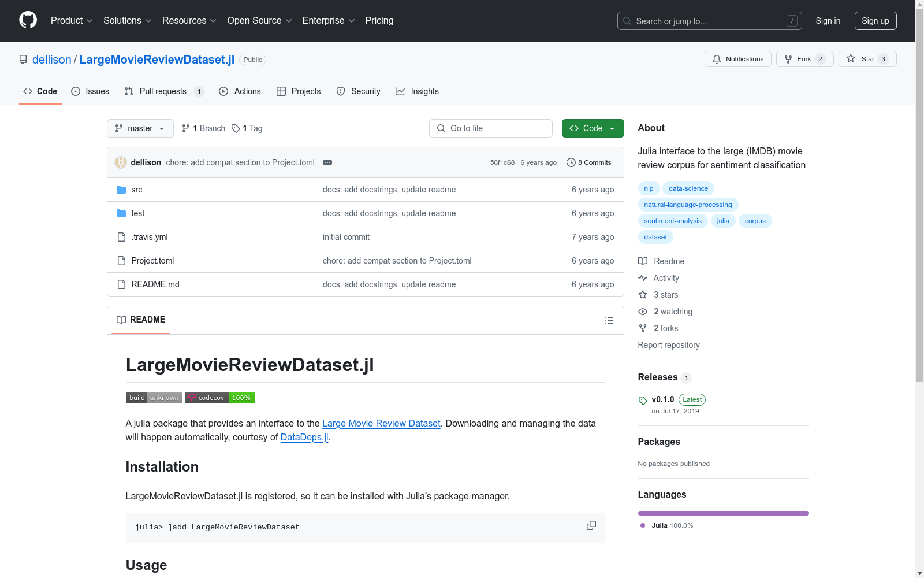The image size is (924, 578).
Task: Expand the commit message ellipsis icon
Action: coord(327,162)
